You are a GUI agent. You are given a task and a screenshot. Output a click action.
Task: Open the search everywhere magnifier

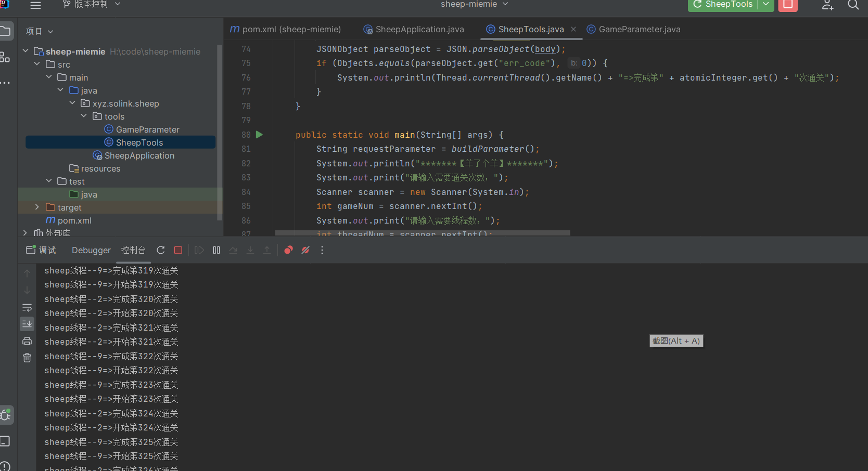point(853,5)
